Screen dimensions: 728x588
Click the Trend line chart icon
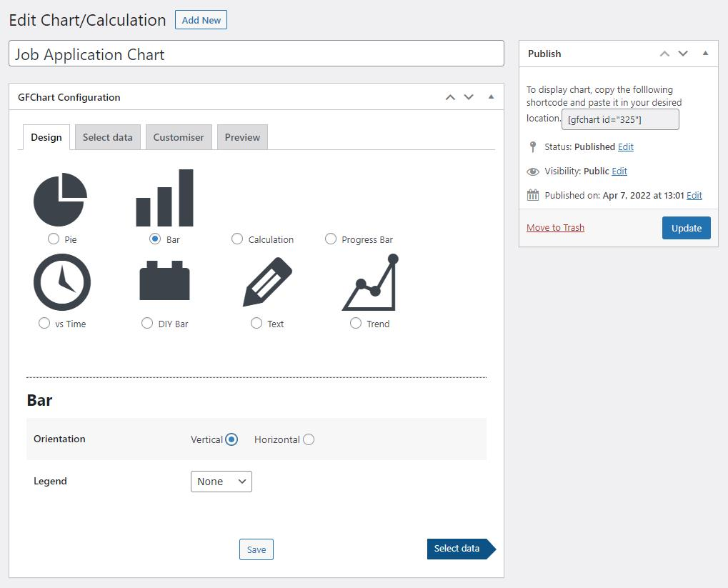pos(371,282)
